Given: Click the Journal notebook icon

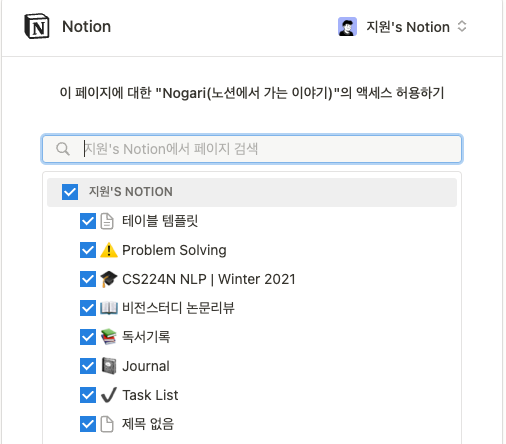Looking at the screenshot, I should pos(109,366).
